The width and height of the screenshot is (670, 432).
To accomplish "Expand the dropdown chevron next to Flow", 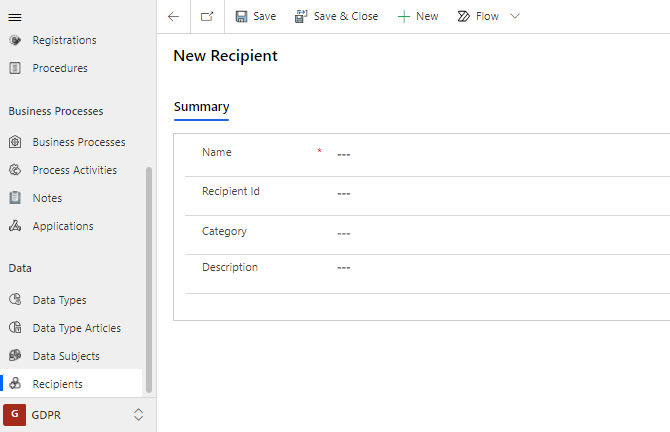I will click(x=515, y=17).
